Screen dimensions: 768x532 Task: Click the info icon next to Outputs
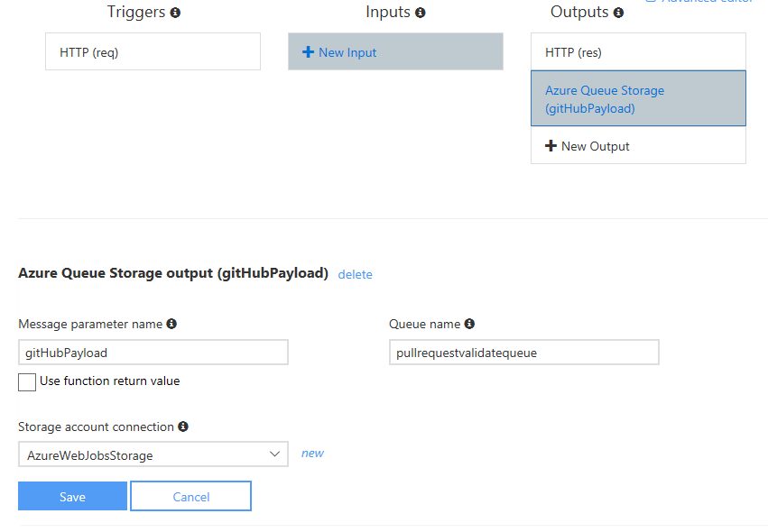pos(618,14)
